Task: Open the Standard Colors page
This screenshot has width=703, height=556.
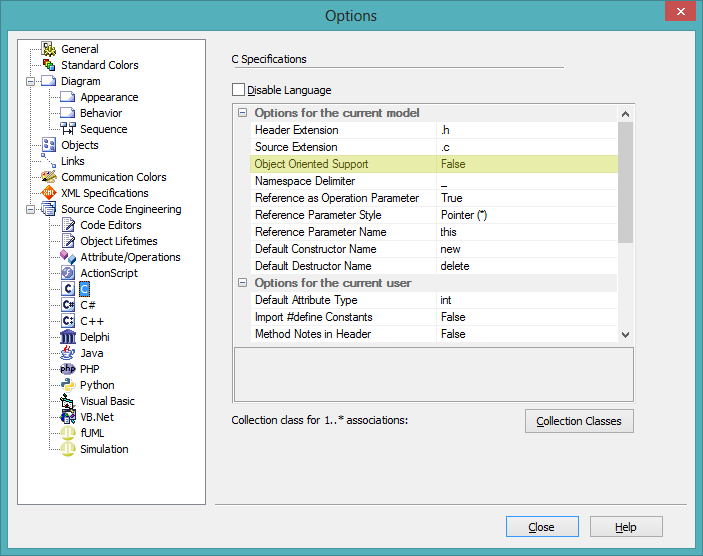Action: point(100,65)
